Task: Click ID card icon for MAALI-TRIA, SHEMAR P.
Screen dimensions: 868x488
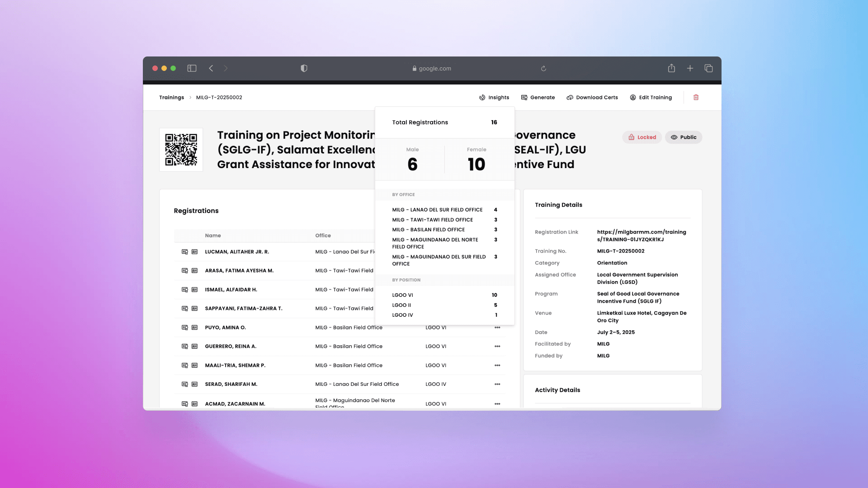Action: click(195, 366)
